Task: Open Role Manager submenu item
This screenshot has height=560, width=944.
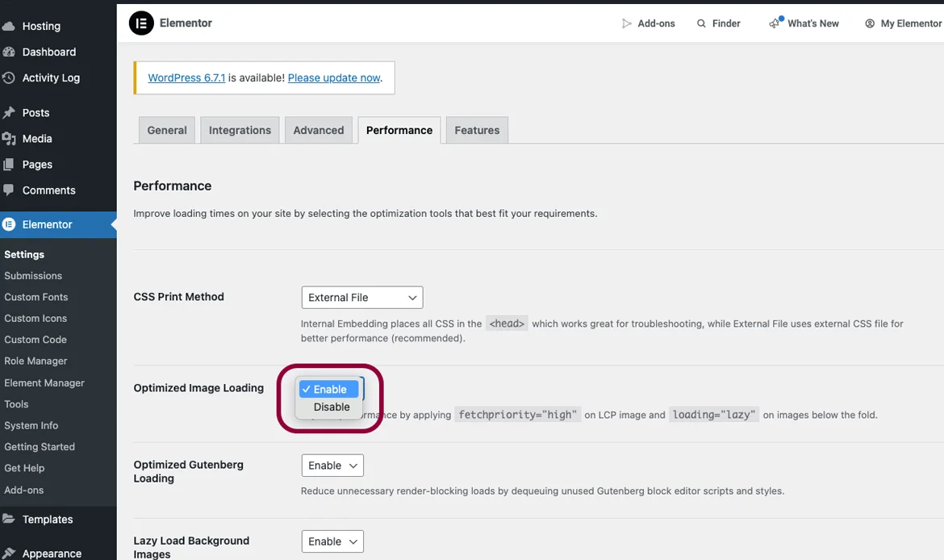Action: click(x=36, y=361)
